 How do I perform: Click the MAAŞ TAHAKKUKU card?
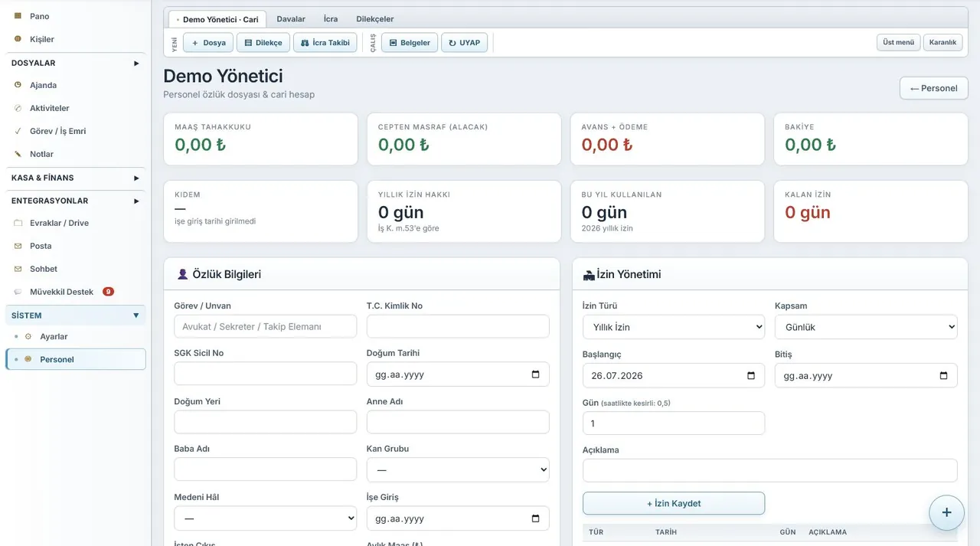260,139
